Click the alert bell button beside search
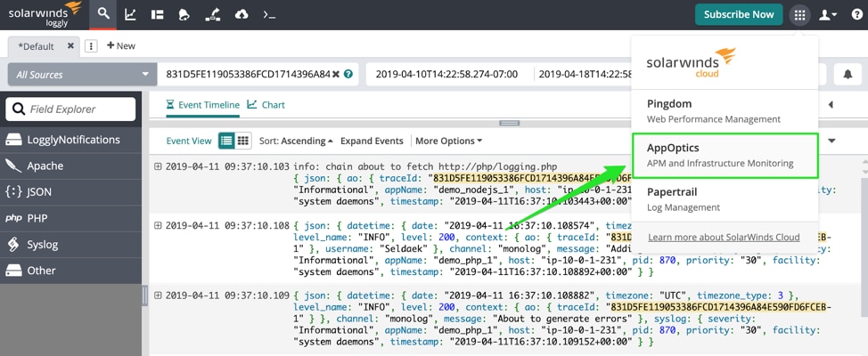The width and height of the screenshot is (868, 356). tap(848, 74)
